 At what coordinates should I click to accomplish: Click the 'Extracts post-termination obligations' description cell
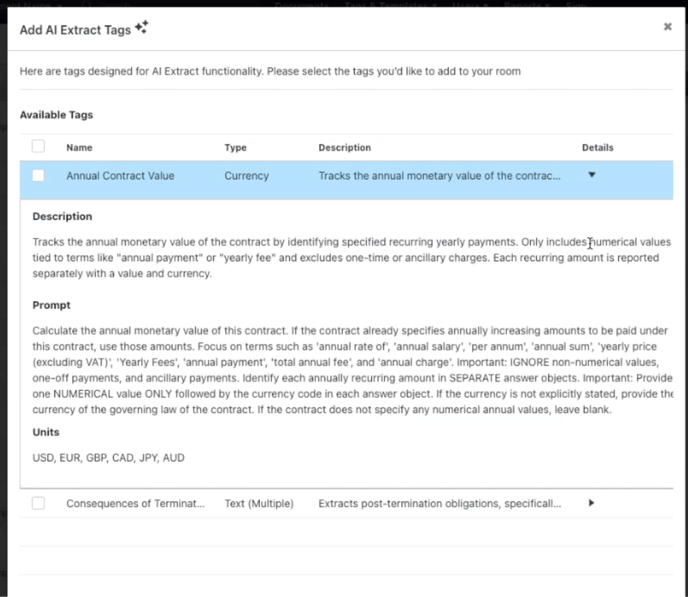pos(439,503)
